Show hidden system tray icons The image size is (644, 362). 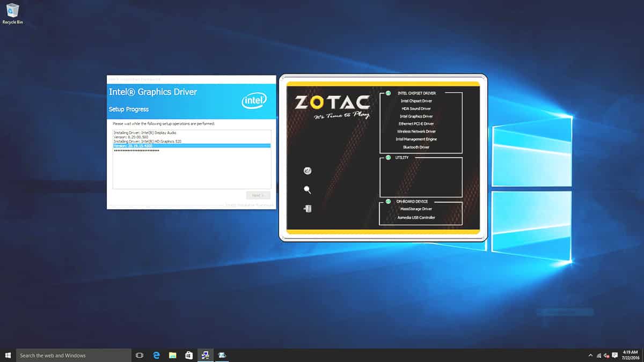590,355
